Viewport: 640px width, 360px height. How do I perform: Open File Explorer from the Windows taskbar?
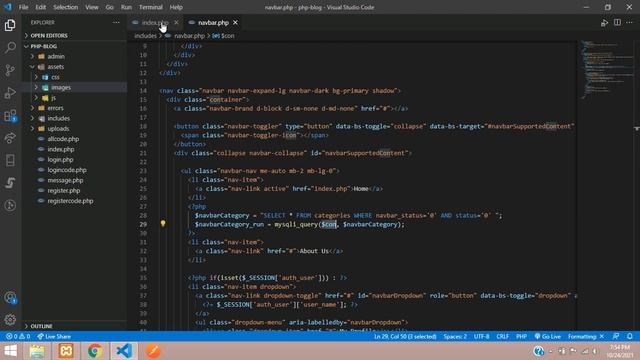(x=37, y=351)
